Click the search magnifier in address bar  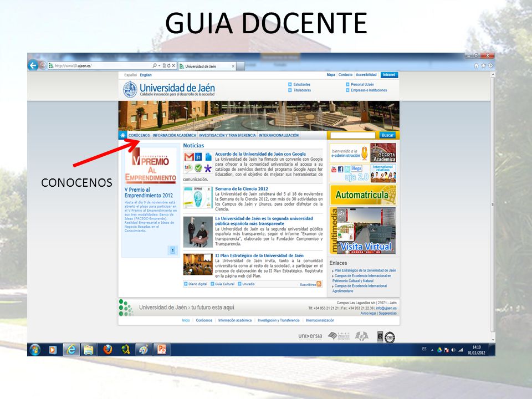(155, 65)
